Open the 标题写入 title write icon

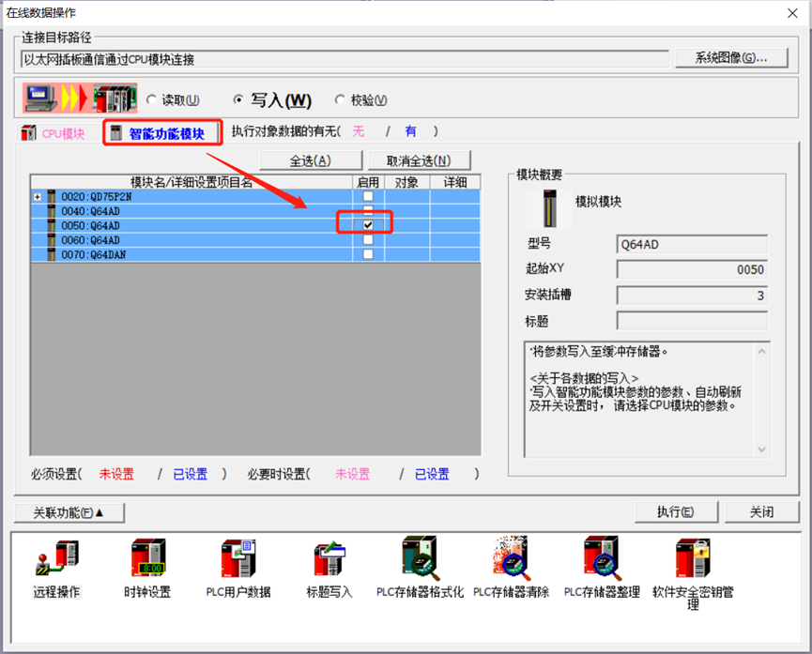click(x=329, y=561)
